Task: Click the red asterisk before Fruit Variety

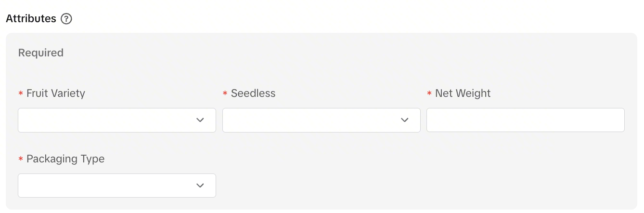Action: [21, 94]
